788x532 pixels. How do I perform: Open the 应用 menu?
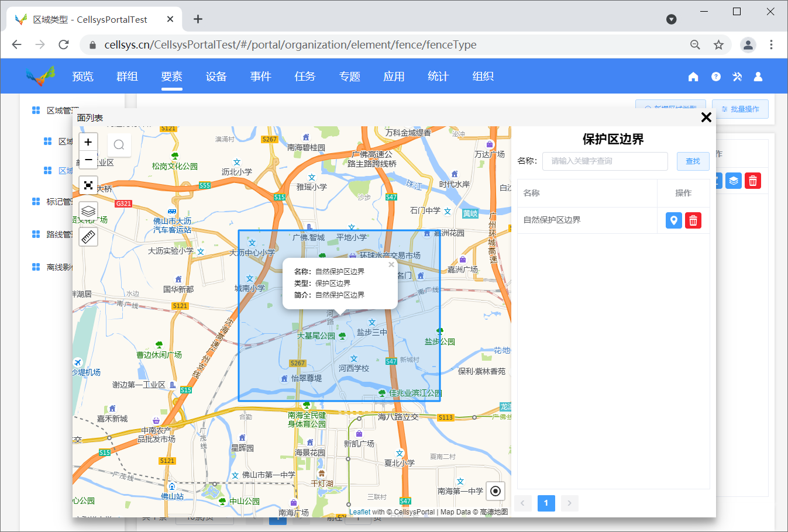pyautogui.click(x=394, y=76)
